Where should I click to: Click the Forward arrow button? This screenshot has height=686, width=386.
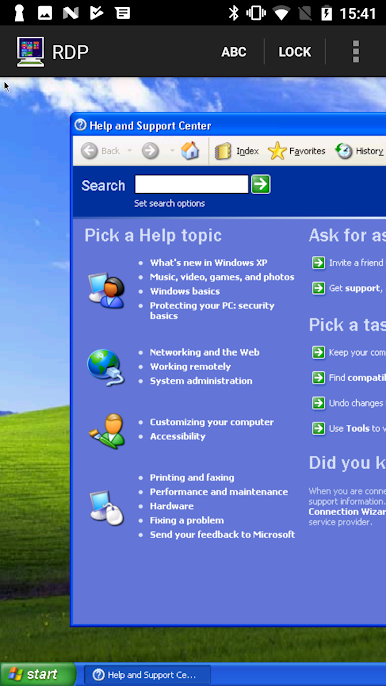pyautogui.click(x=150, y=151)
